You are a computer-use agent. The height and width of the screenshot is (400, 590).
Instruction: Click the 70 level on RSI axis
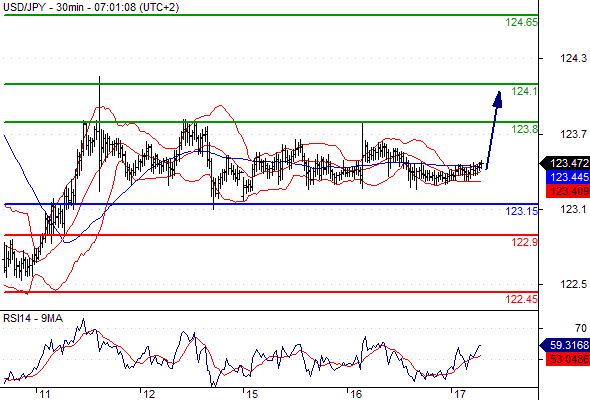pos(581,329)
